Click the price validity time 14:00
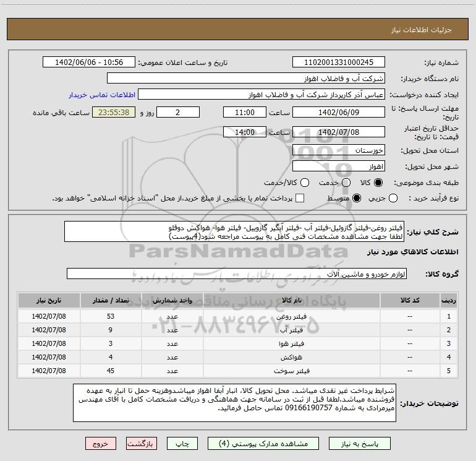 (x=245, y=132)
